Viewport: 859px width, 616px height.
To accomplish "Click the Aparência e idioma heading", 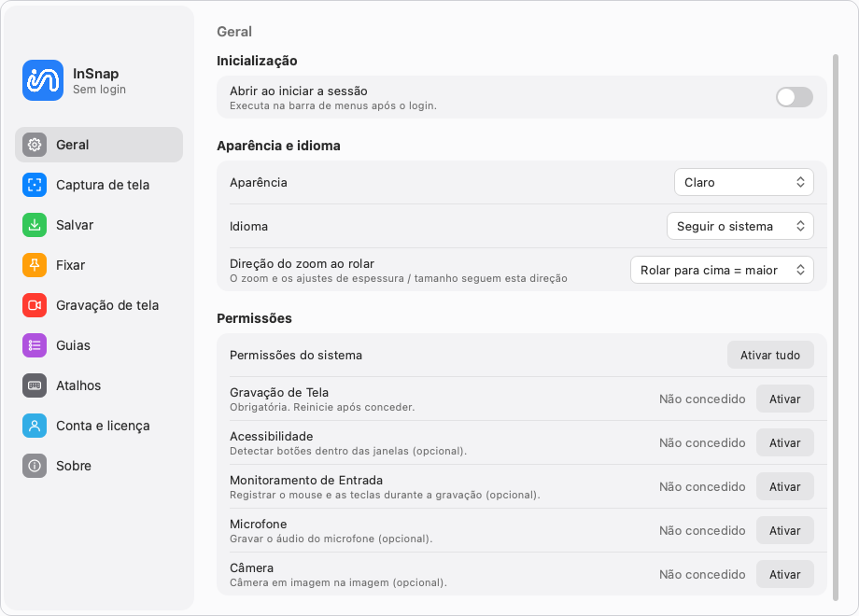I will click(278, 146).
